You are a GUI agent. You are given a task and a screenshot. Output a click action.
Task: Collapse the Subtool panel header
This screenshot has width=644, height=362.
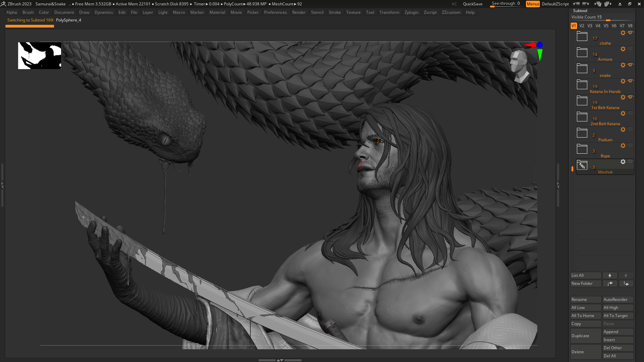click(580, 11)
